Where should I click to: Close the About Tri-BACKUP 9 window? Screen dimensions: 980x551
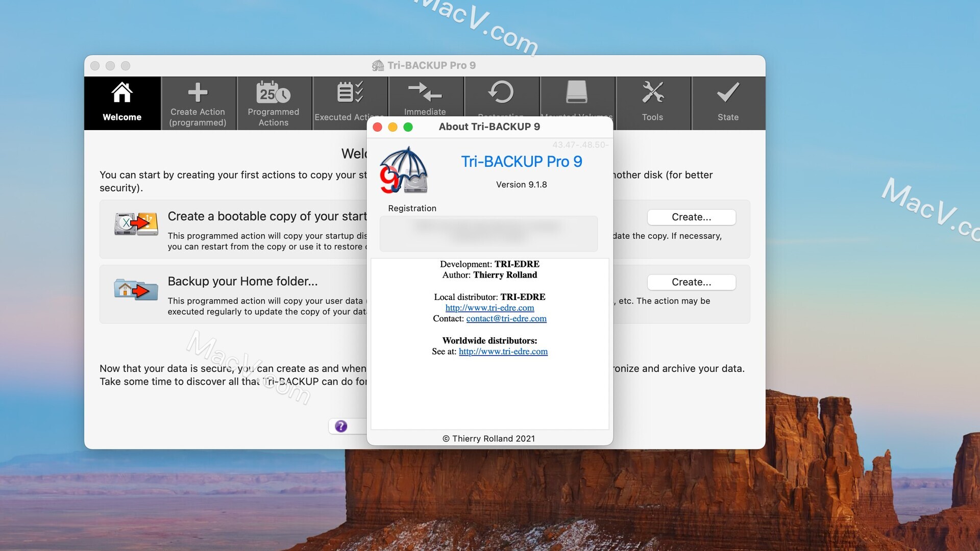[378, 127]
